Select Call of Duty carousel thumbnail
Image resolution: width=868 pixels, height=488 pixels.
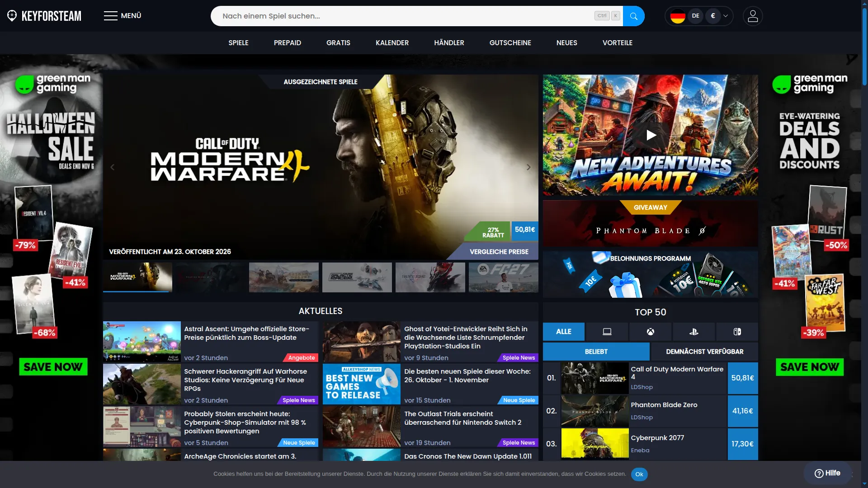(x=137, y=277)
